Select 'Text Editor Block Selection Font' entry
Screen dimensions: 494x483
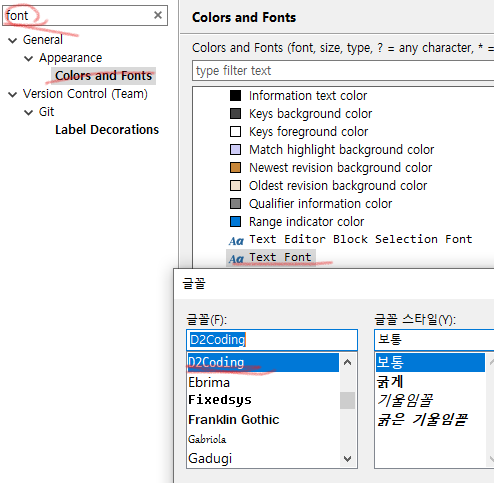(361, 239)
